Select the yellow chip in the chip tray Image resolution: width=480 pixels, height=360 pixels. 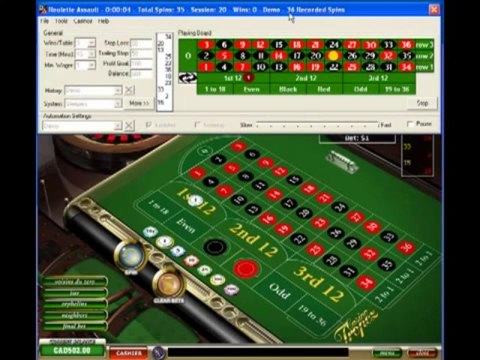click(218, 279)
